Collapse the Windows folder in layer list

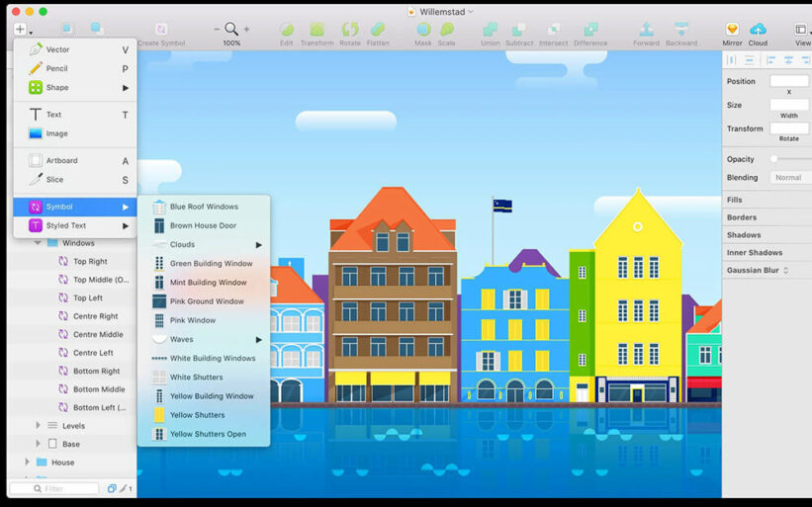38,243
